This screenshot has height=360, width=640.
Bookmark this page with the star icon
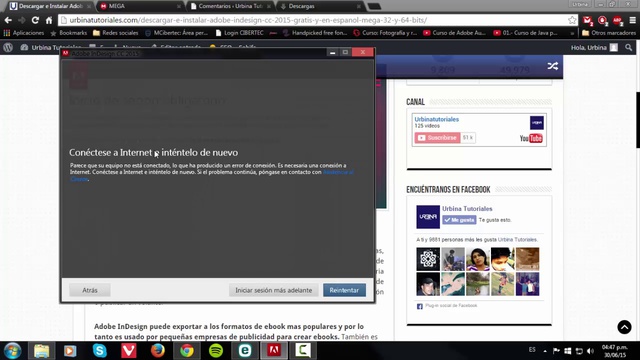(572, 20)
